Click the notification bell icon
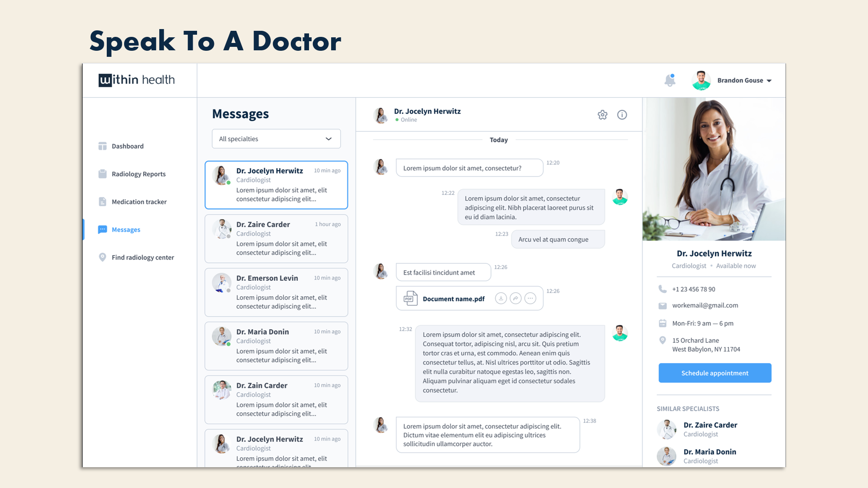This screenshot has width=868, height=488. (670, 80)
